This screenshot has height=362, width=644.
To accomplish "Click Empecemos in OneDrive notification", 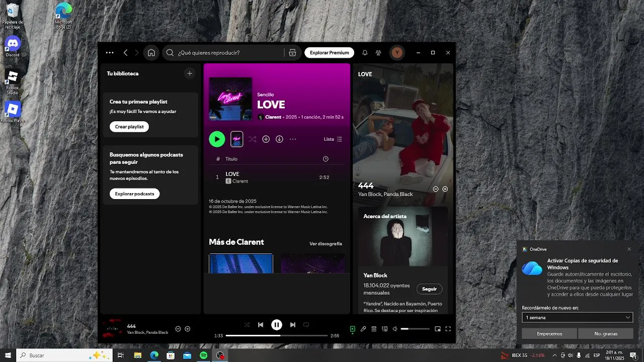I will (549, 333).
